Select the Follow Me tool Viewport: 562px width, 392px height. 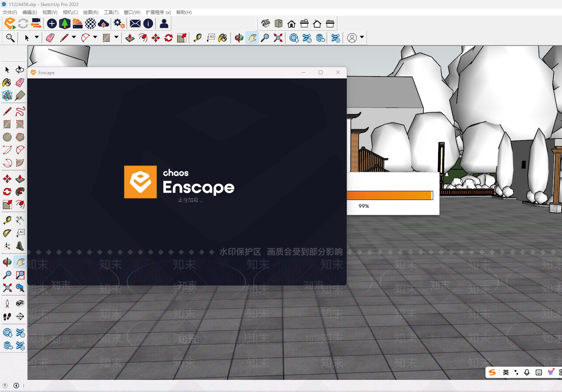click(20, 191)
